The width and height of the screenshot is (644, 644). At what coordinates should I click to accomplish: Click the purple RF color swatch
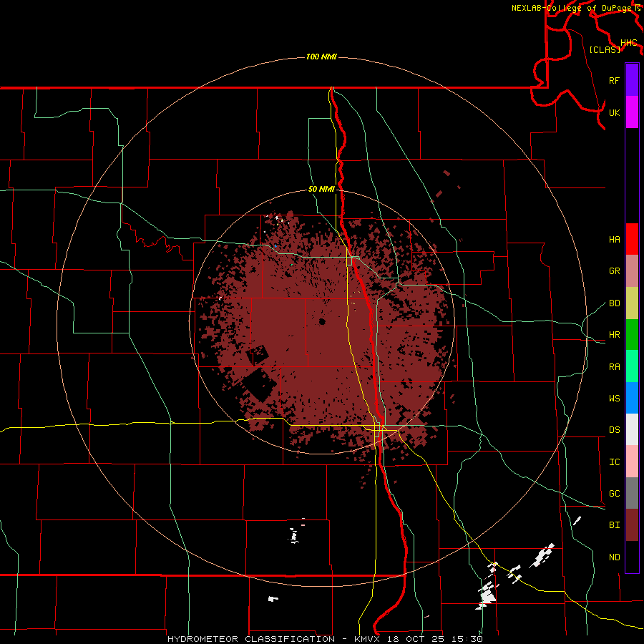(x=632, y=80)
